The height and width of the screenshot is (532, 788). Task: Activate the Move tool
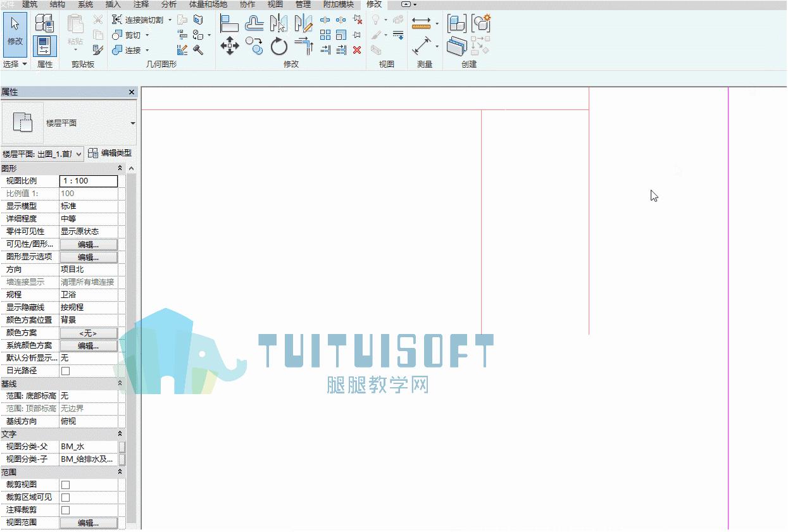tap(229, 46)
